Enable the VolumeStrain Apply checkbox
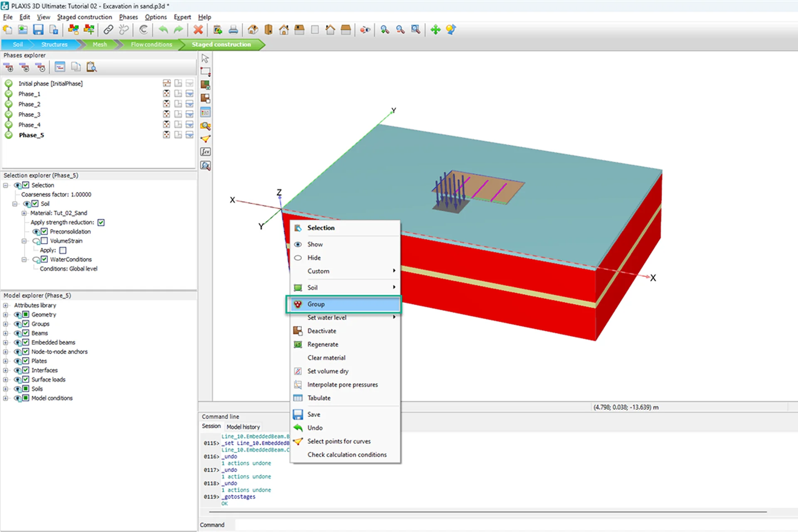Screen dimensions: 798x532 point(63,250)
